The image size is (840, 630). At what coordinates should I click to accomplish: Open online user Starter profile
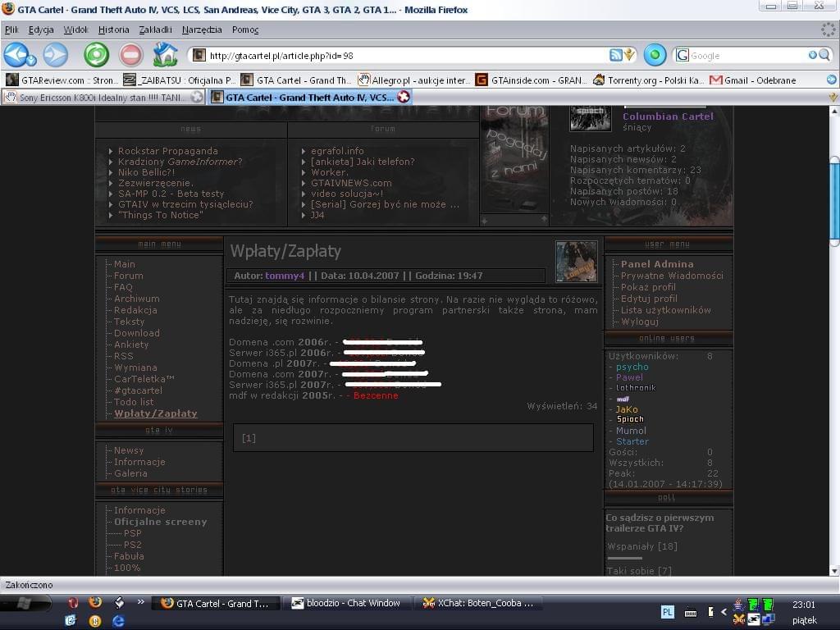632,442
